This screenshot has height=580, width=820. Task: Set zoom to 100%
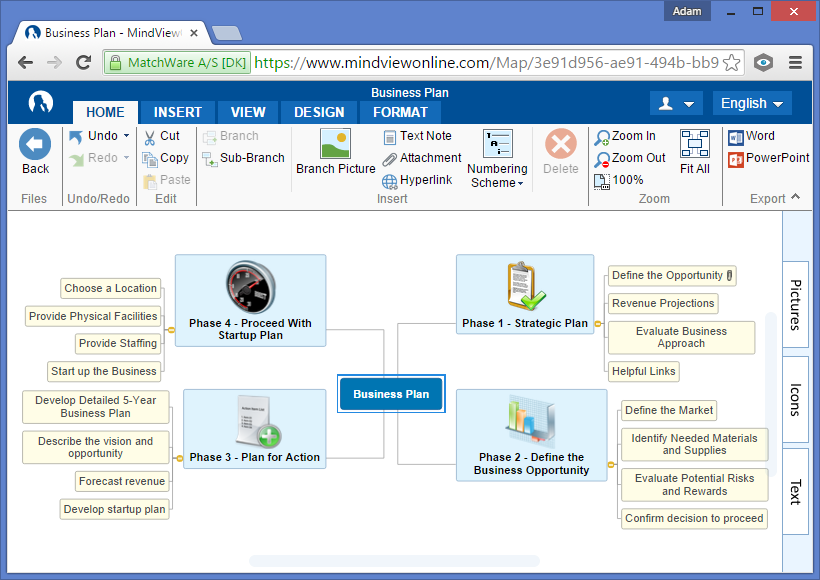pos(619,180)
